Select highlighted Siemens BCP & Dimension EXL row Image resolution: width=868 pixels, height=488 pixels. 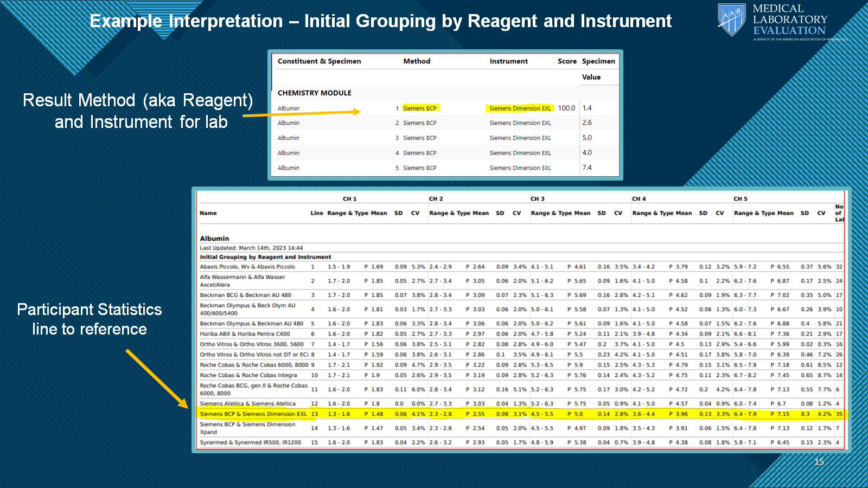pyautogui.click(x=253, y=414)
